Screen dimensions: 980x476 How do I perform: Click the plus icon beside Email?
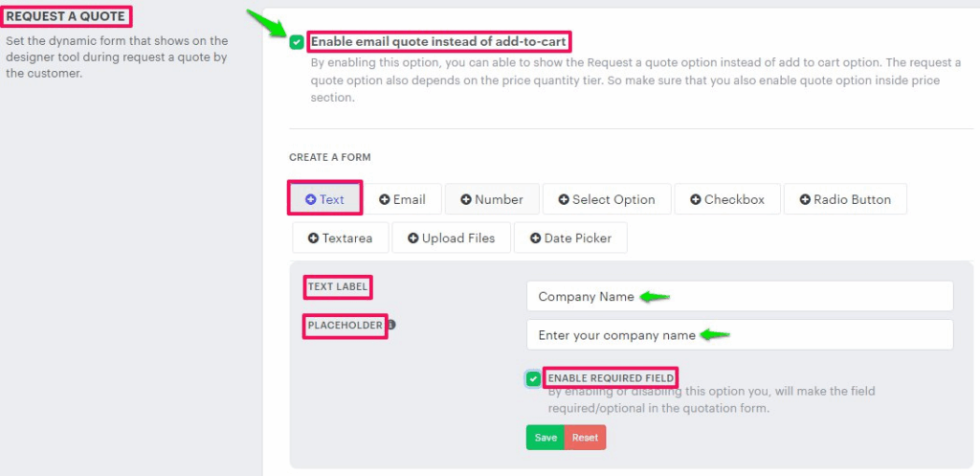pyautogui.click(x=385, y=199)
